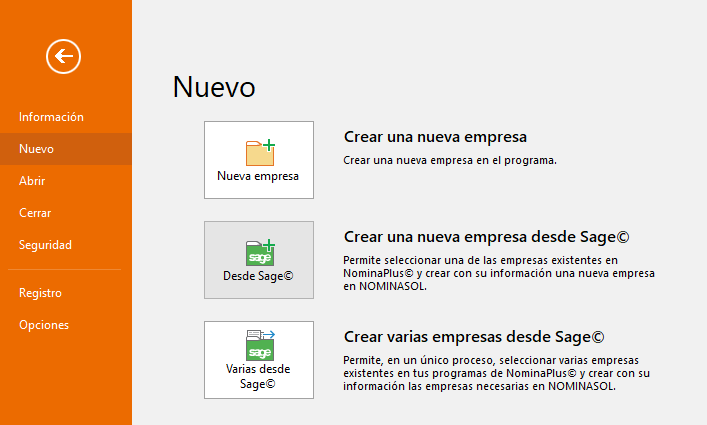Click the Varias desde Sage© folder icon
This screenshot has height=425, width=707.
point(260,345)
